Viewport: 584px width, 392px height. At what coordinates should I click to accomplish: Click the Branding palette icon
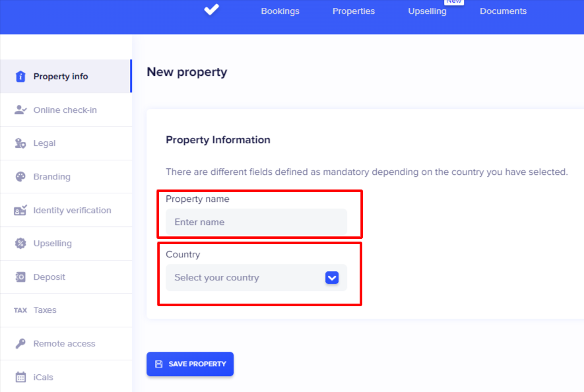point(20,177)
